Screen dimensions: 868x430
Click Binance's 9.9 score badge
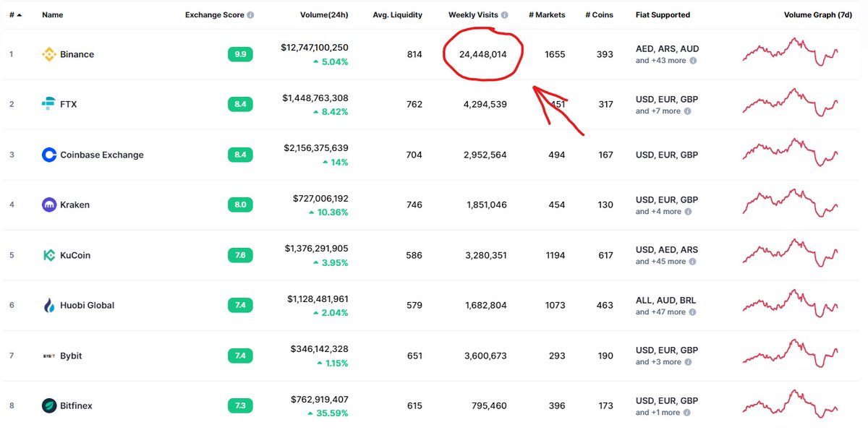pos(240,54)
